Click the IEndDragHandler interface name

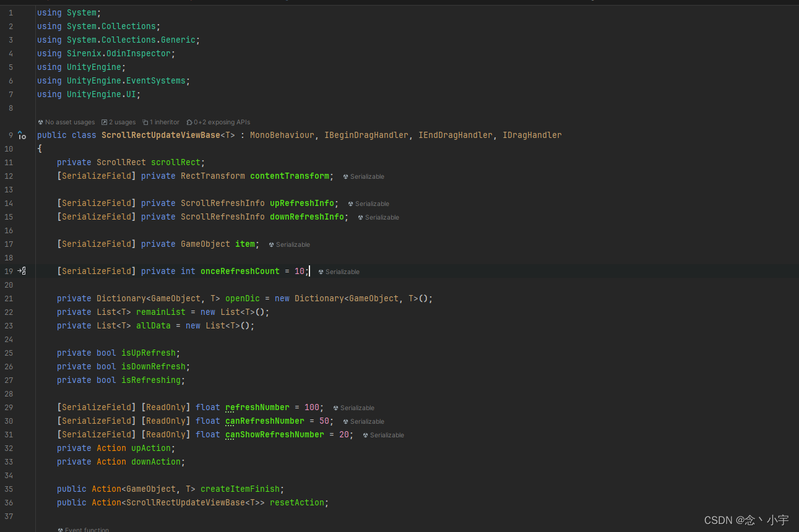[x=456, y=135]
